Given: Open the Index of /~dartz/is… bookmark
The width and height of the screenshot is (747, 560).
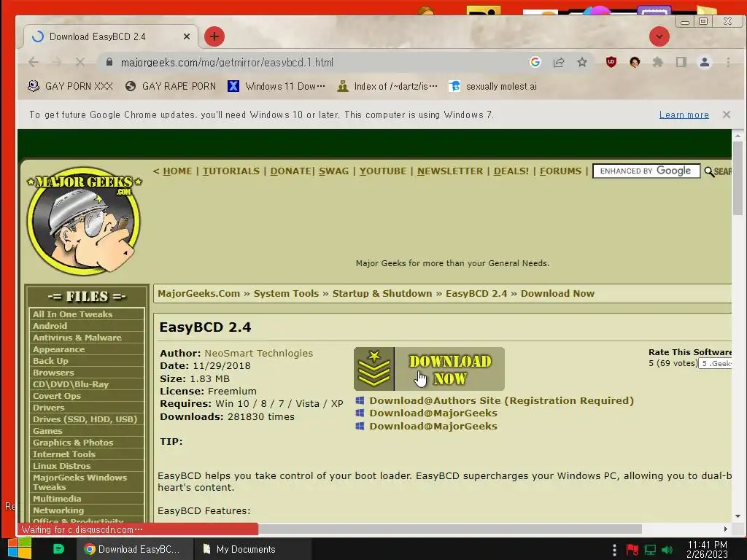Looking at the screenshot, I should 387,86.
